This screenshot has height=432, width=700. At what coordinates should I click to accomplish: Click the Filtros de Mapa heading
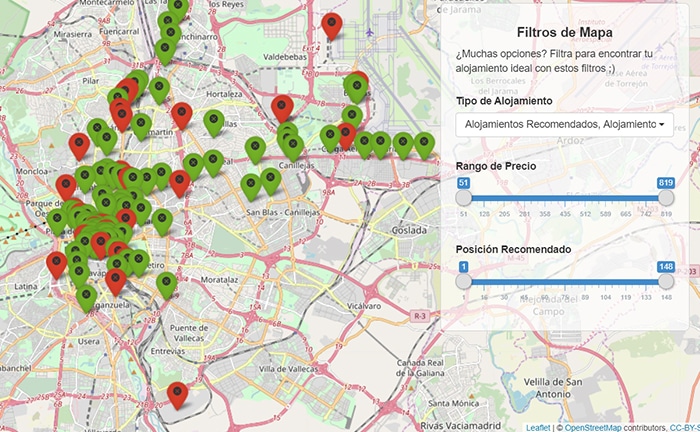pos(564,32)
